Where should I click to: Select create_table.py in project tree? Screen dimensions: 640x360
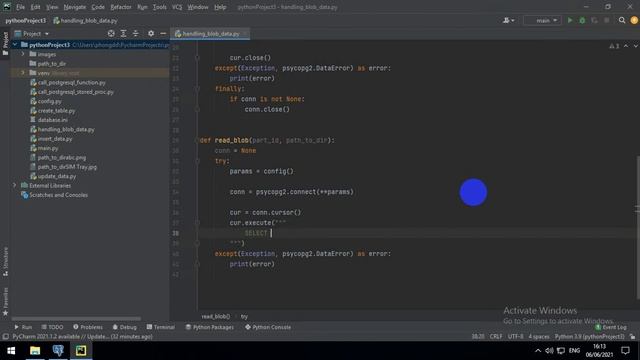[x=56, y=110]
